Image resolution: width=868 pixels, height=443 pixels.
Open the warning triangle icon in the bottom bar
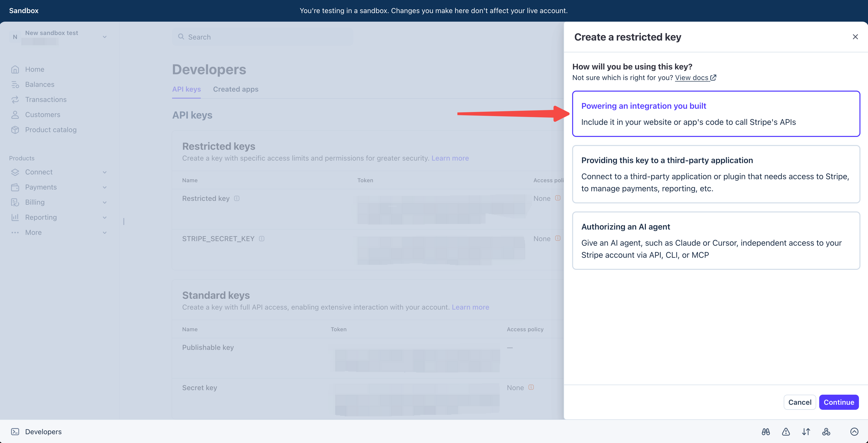[x=786, y=431]
